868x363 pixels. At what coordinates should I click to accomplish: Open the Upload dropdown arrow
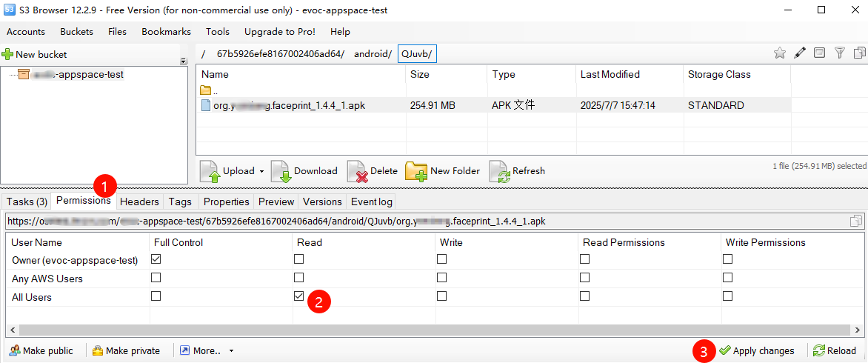261,172
